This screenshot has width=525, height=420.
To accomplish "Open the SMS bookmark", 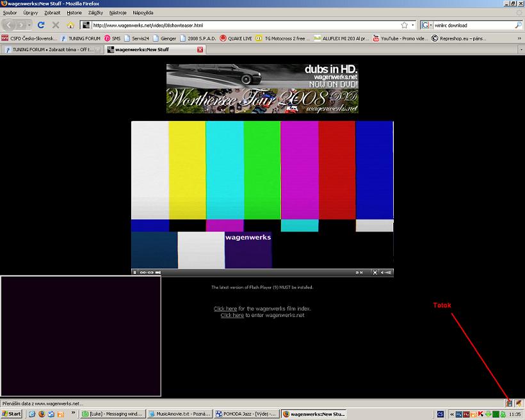I will pyautogui.click(x=112, y=38).
